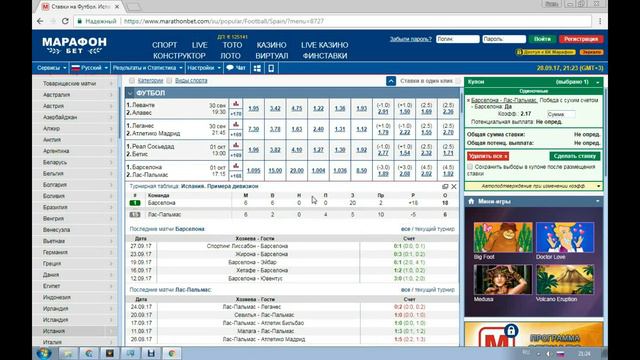The height and width of the screenshot is (360, 640).
Task: Click the Сумма stake field in coupon
Action: coord(561,114)
